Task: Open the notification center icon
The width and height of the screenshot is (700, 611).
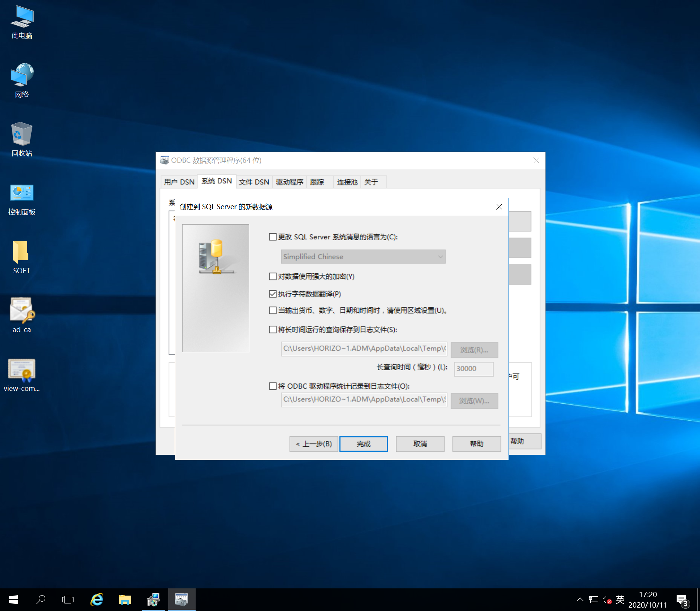Action: point(682,600)
